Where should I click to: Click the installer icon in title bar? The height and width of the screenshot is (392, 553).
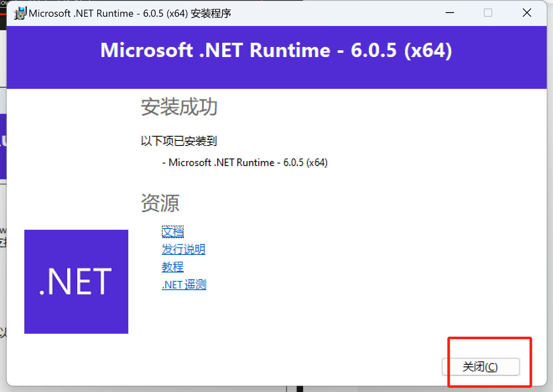20,13
